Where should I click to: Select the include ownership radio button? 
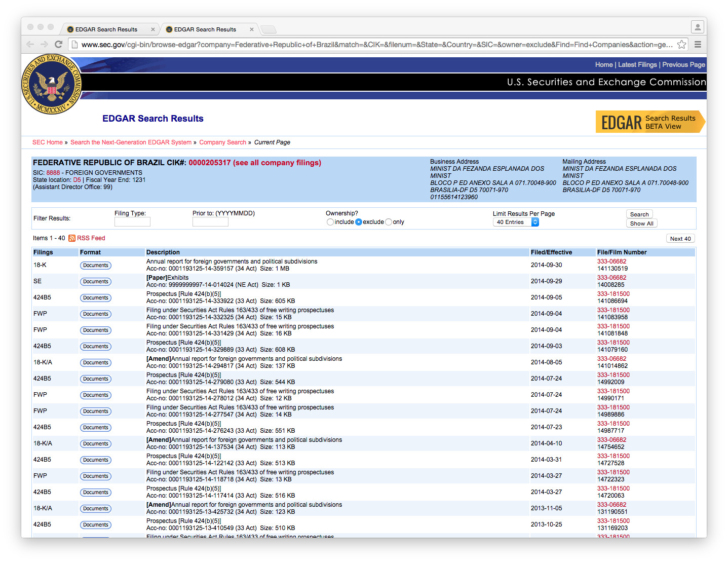tap(330, 222)
